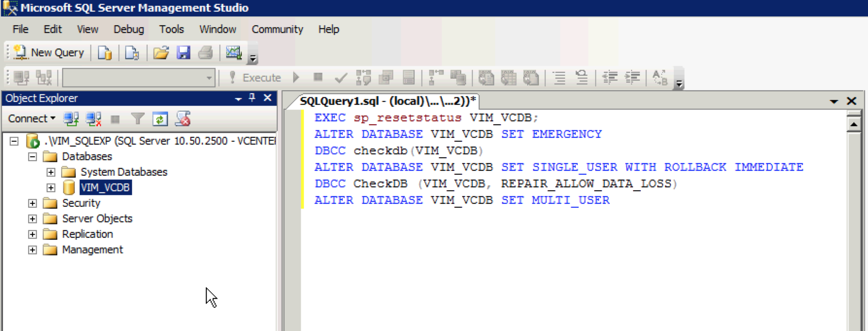
Task: Click the query file icon left of Open File
Action: pyautogui.click(x=132, y=52)
